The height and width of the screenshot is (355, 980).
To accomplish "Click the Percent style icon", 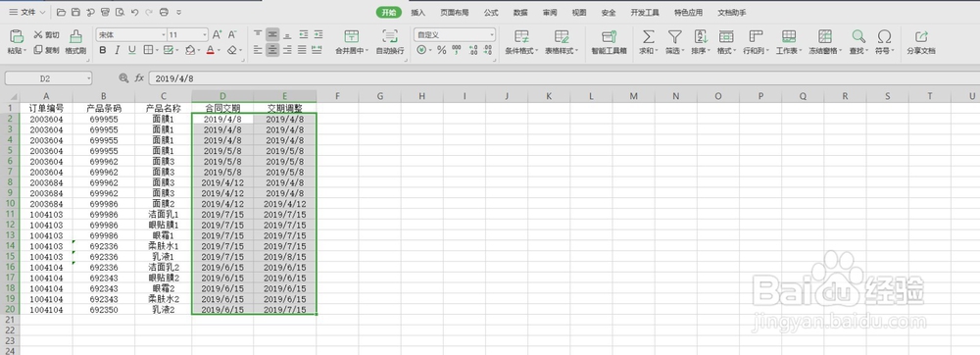I will [x=441, y=50].
